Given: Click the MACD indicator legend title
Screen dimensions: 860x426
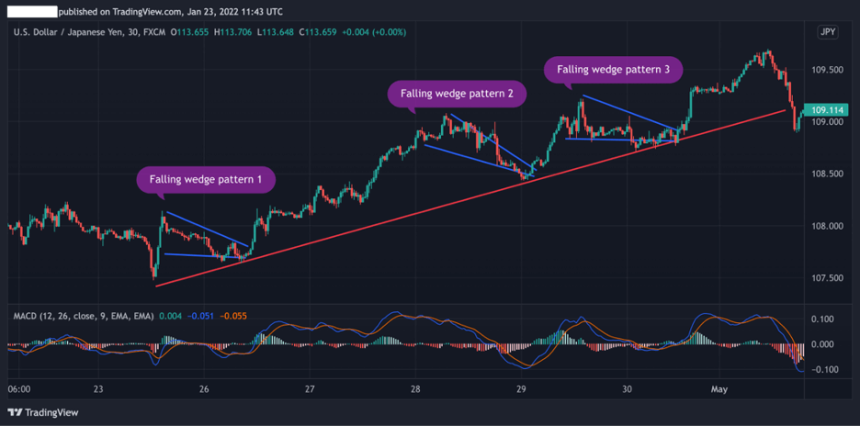Looking at the screenshot, I should click(x=84, y=316).
